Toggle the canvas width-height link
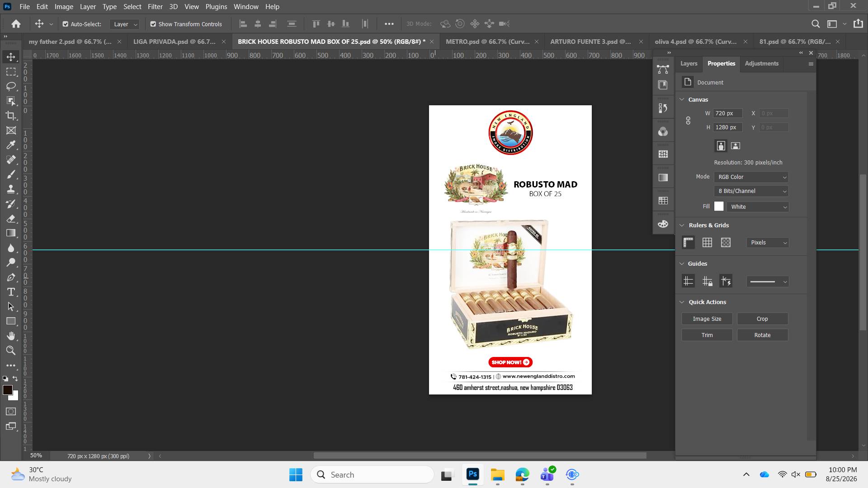This screenshot has height=488, width=868. 688,121
